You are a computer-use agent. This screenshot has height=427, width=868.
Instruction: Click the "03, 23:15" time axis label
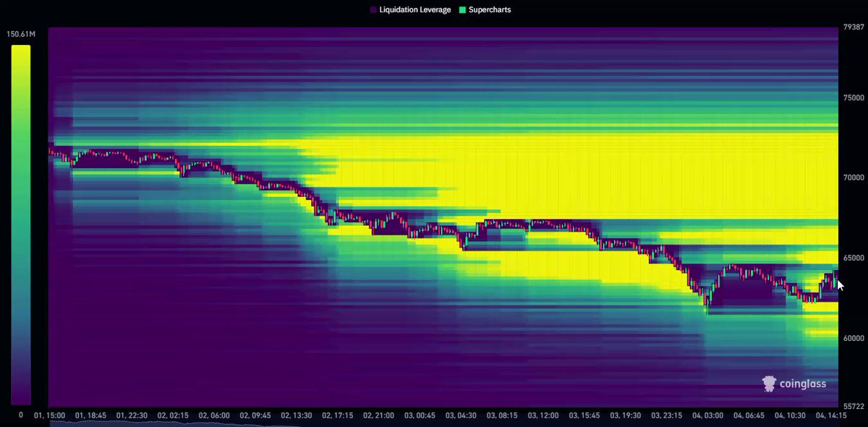tap(667, 416)
